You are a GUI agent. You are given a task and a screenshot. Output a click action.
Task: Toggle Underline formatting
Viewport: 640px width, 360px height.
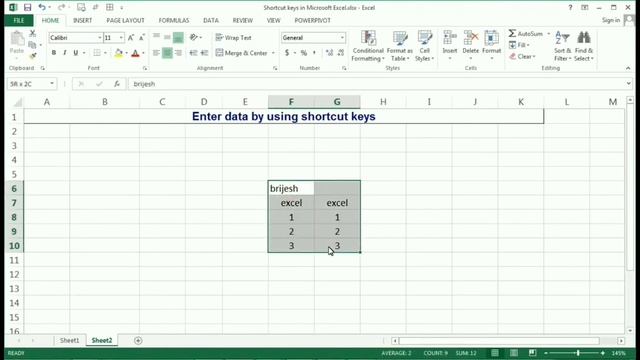(76, 53)
